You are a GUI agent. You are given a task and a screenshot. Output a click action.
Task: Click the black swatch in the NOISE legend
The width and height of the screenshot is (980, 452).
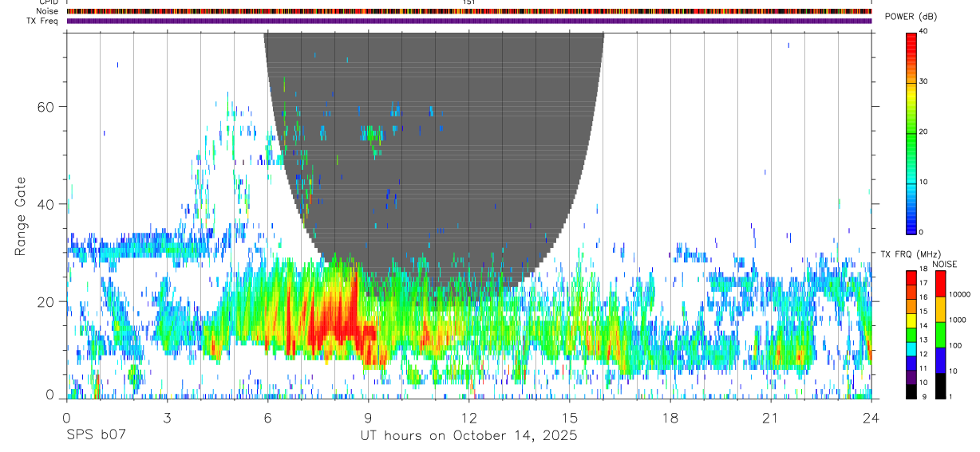click(x=940, y=386)
